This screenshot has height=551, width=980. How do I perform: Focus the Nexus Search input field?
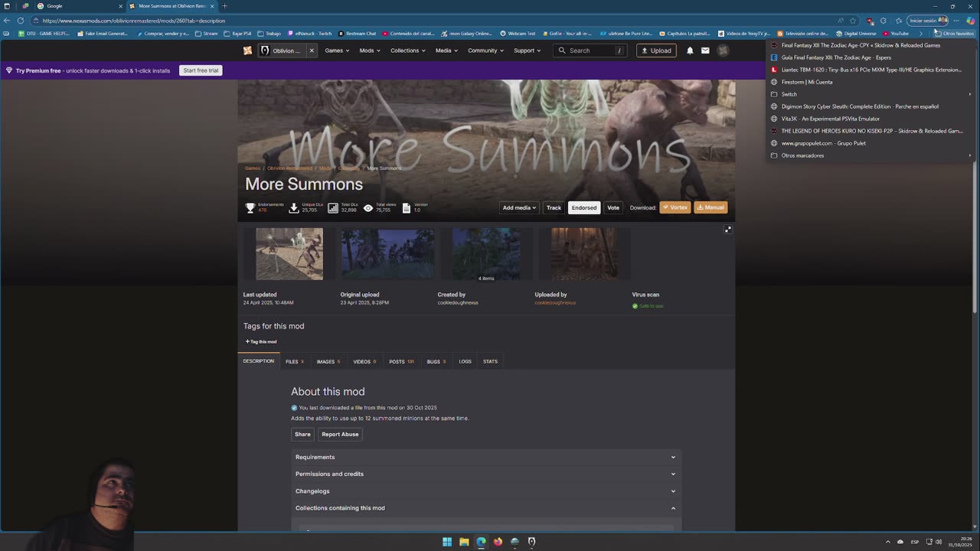pyautogui.click(x=590, y=51)
